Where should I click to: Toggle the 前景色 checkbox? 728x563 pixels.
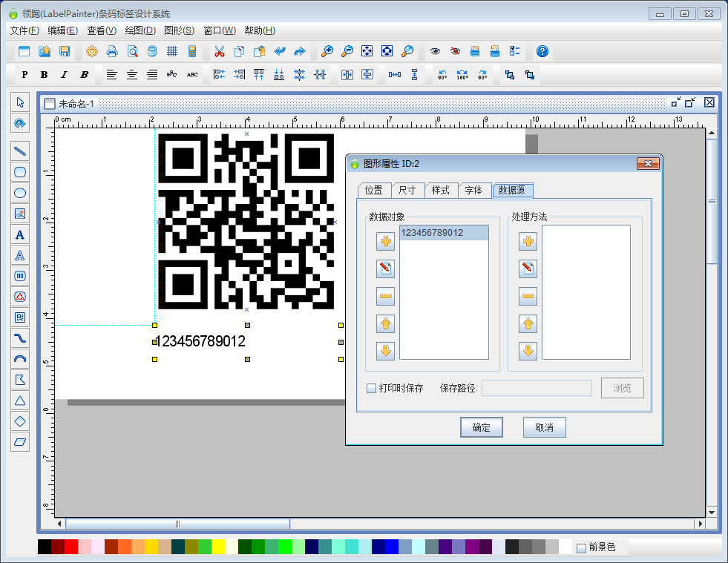click(581, 547)
